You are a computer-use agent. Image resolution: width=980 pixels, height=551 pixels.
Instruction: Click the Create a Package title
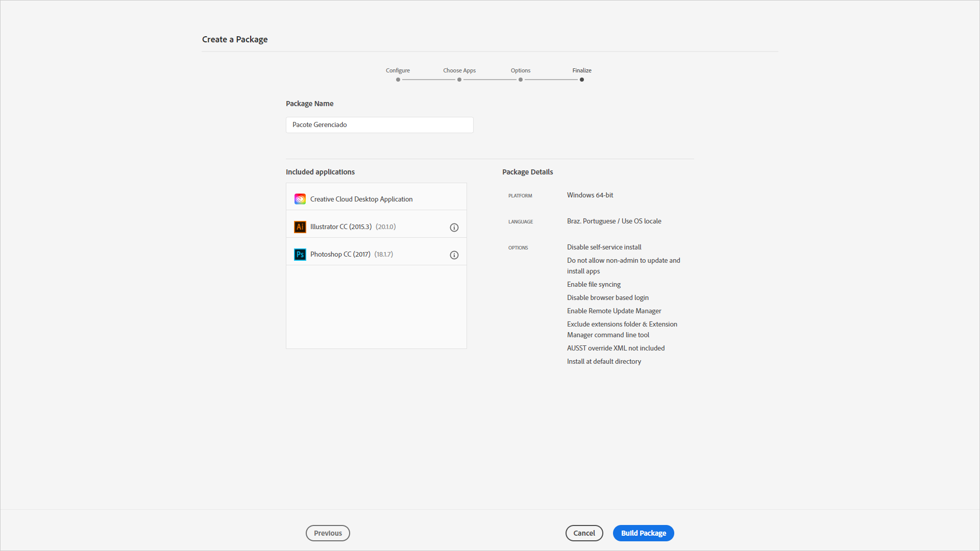click(235, 39)
